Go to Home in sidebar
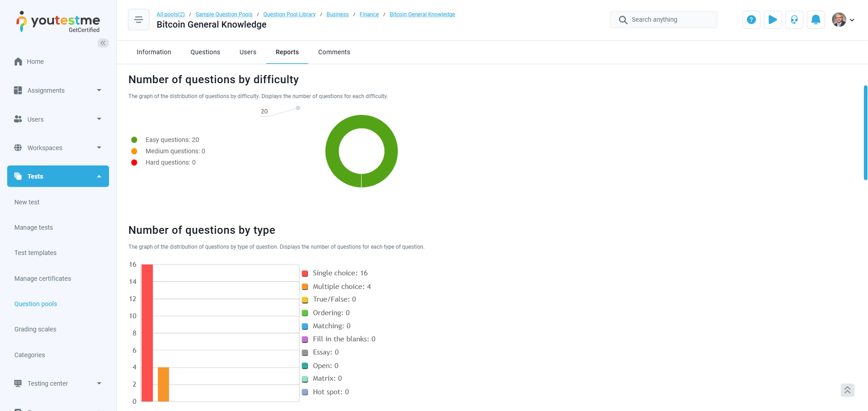Image resolution: width=868 pixels, height=411 pixels. [35, 61]
